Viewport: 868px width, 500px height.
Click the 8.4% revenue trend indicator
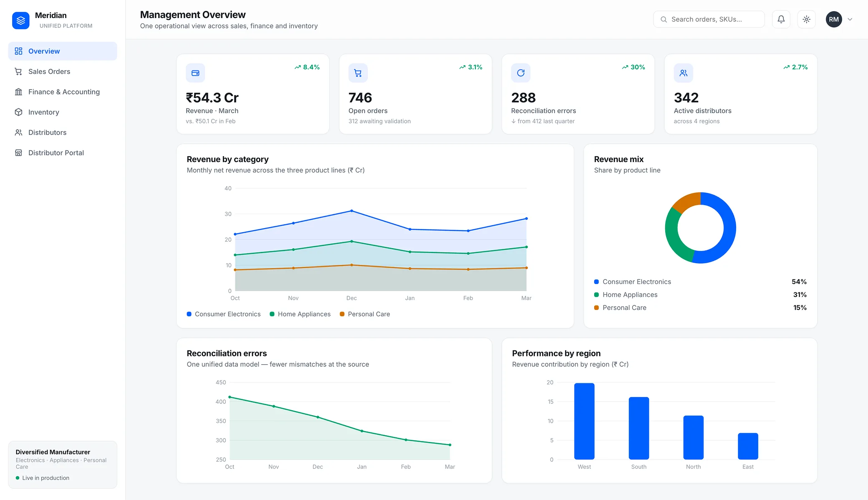pyautogui.click(x=307, y=67)
